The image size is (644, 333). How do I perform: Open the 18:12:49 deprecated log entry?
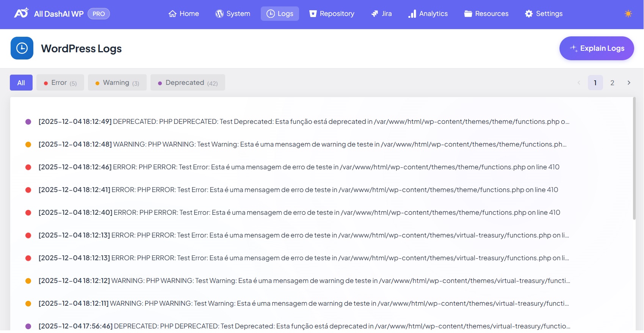tap(303, 122)
